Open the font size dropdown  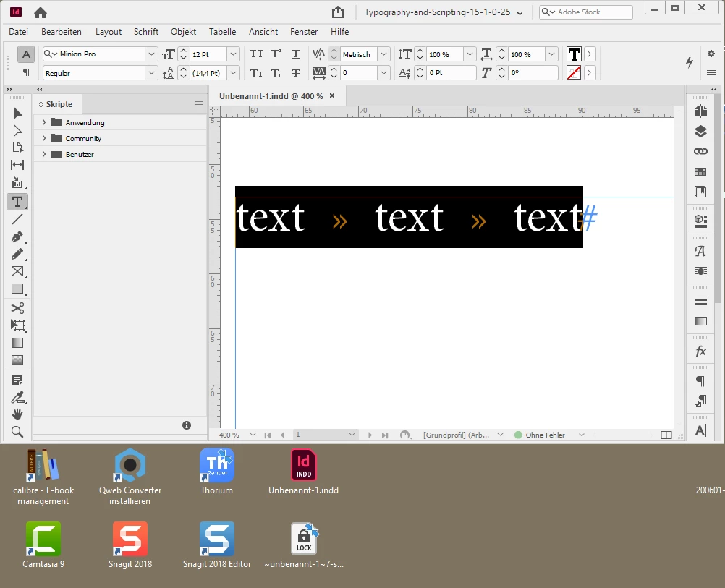click(x=234, y=54)
